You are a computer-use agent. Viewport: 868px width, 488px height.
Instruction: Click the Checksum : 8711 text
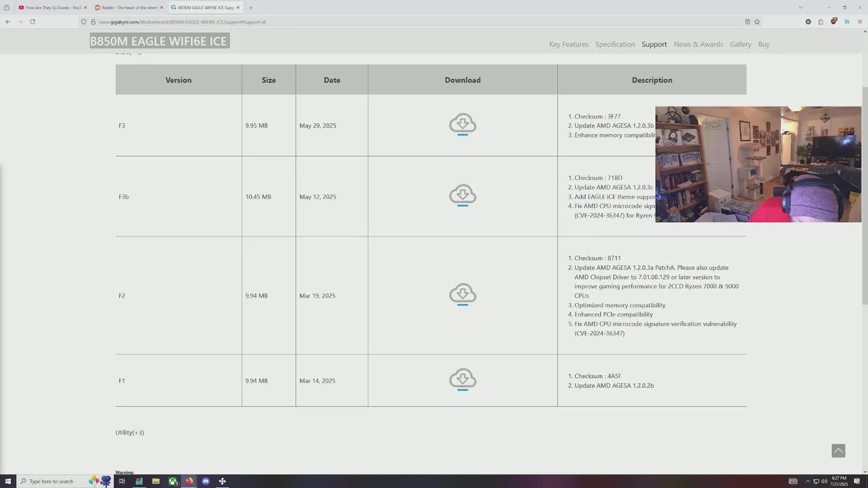point(597,258)
